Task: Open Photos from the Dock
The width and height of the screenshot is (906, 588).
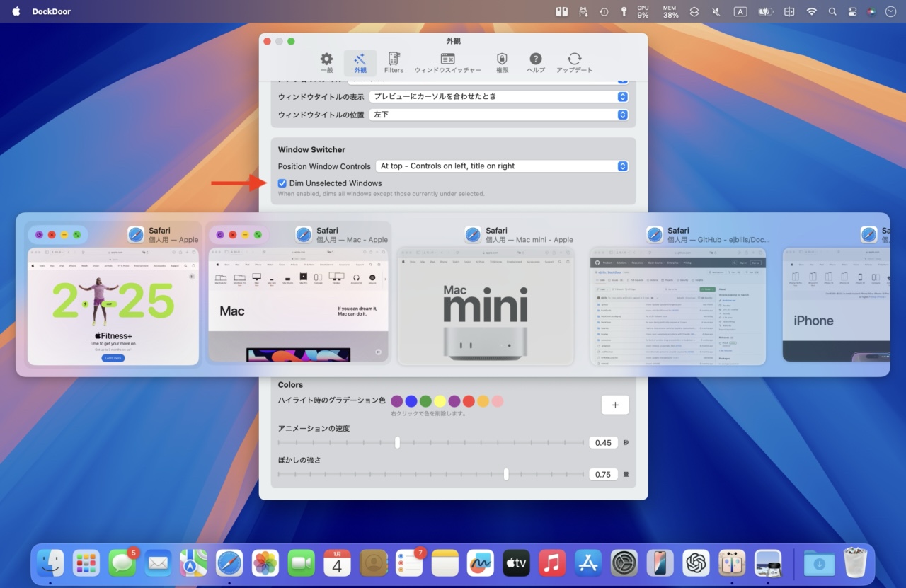Action: (265, 563)
